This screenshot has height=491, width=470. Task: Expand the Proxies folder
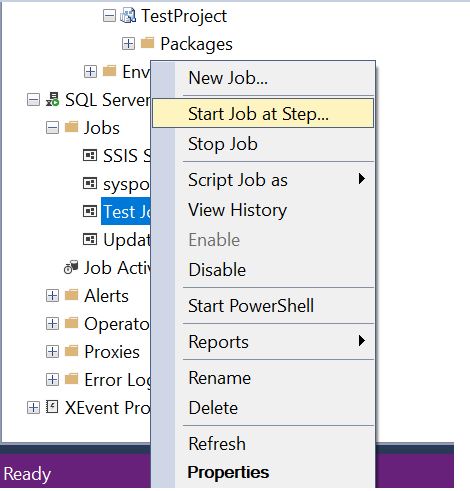point(52,352)
